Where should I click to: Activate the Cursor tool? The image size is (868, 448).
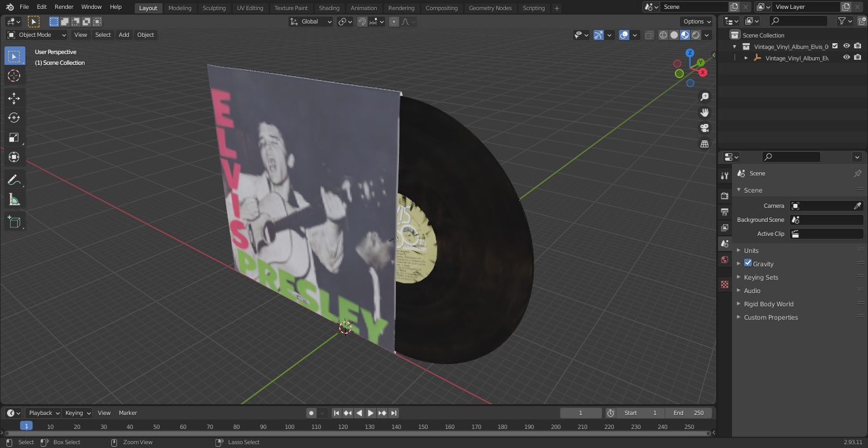coord(14,76)
